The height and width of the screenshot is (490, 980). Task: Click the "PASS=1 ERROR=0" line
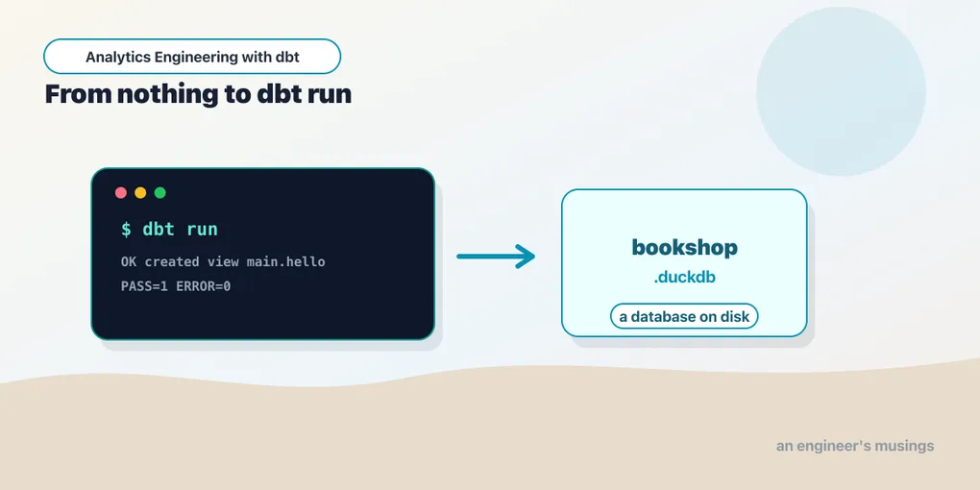176,287
